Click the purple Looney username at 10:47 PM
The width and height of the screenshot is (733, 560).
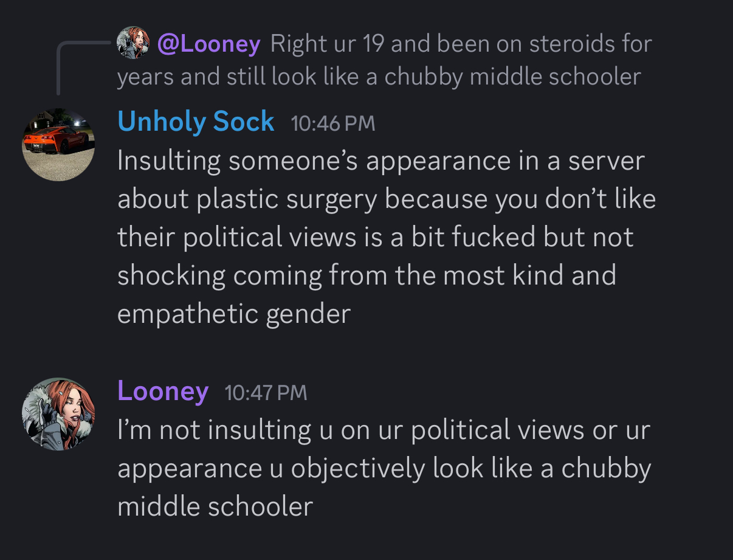(x=163, y=390)
